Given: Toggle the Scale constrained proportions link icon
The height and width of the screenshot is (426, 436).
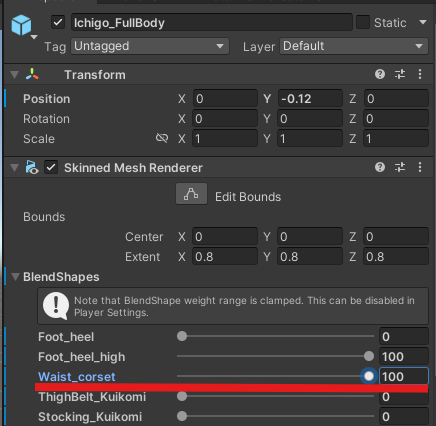Looking at the screenshot, I should pos(162,138).
